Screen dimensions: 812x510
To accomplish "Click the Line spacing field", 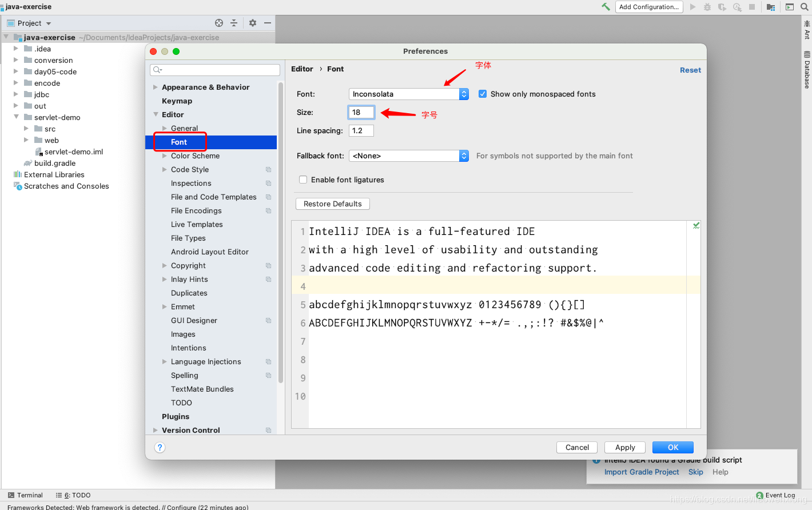I will coord(361,130).
